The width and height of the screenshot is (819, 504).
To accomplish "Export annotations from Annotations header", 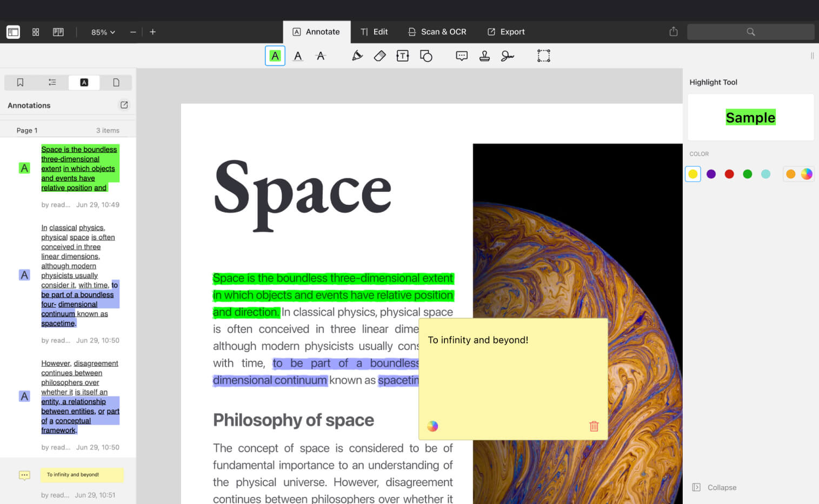I will click(124, 105).
